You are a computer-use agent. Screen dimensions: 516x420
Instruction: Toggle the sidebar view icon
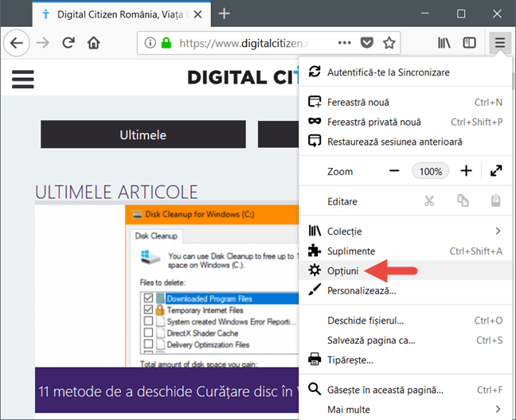point(470,43)
